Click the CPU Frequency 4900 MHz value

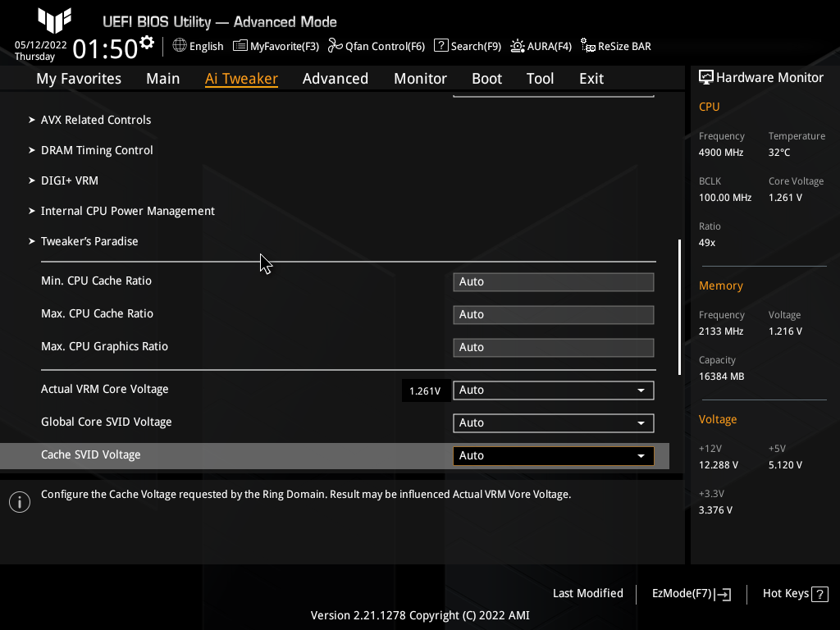[720, 153]
